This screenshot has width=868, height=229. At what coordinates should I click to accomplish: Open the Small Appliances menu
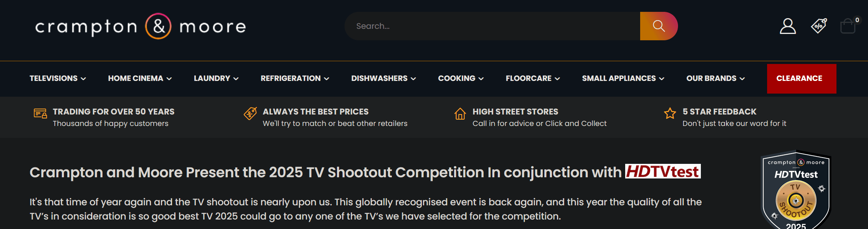point(623,79)
